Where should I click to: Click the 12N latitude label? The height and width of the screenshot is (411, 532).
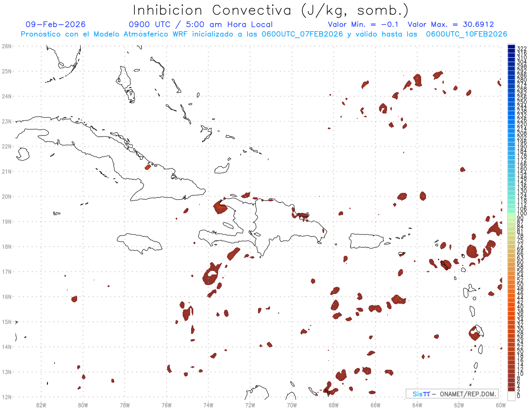point(6,397)
